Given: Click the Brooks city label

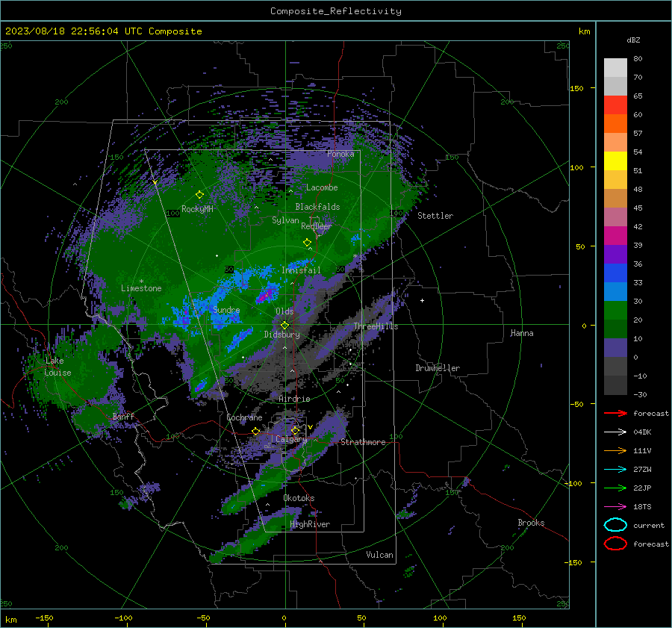Looking at the screenshot, I should (531, 523).
